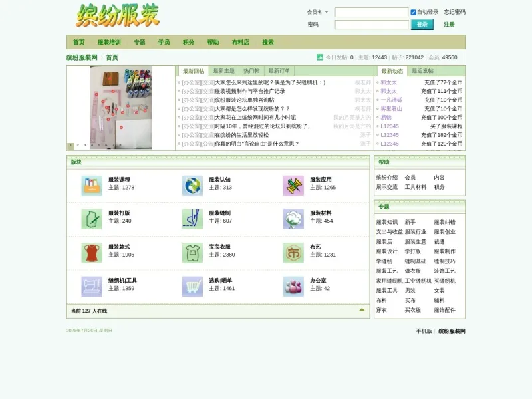This screenshot has width=532, height=399.
Task: Open 布料店 in the navigation bar
Action: 240,42
